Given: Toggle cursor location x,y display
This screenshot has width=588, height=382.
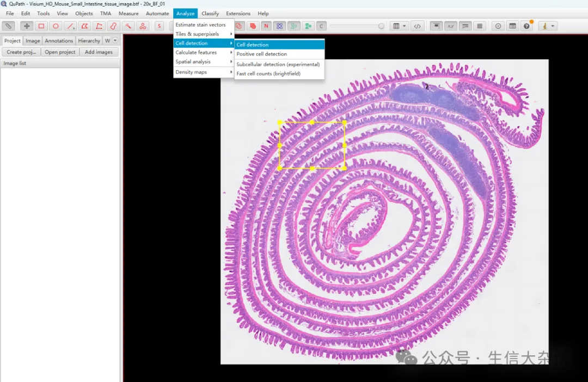Looking at the screenshot, I should point(450,26).
